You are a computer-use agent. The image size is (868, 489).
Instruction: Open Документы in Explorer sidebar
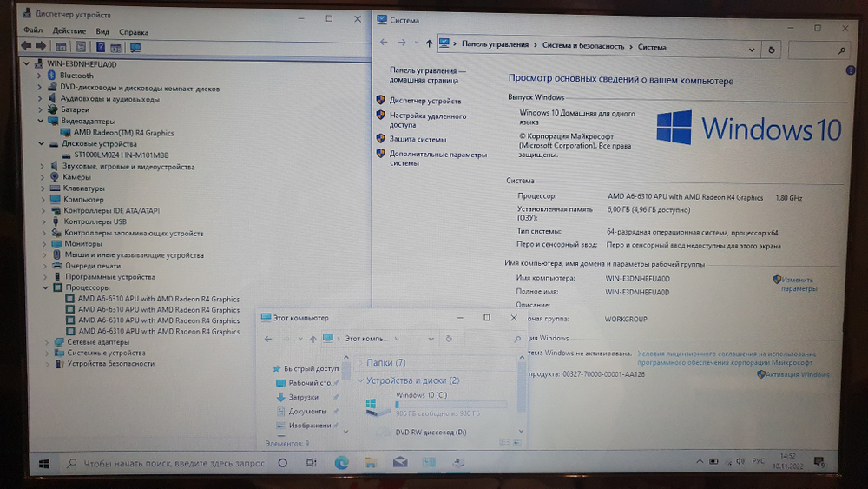pos(307,412)
